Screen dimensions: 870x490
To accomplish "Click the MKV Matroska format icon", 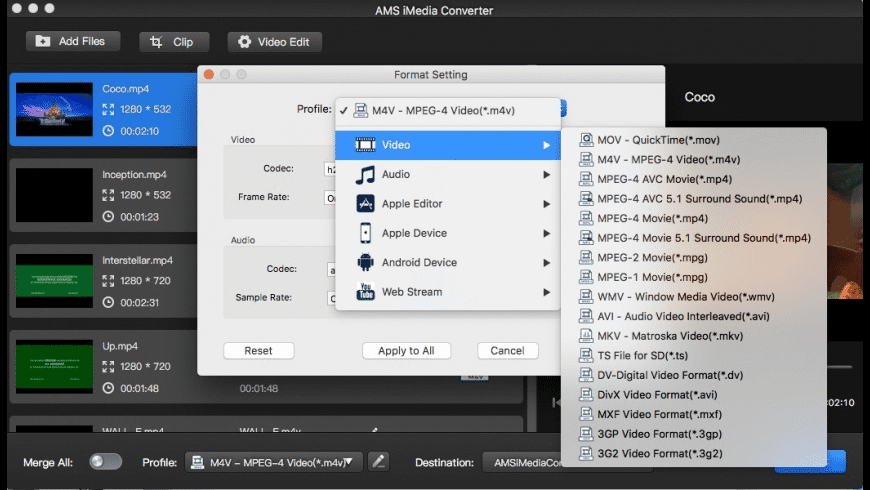I will click(x=586, y=335).
